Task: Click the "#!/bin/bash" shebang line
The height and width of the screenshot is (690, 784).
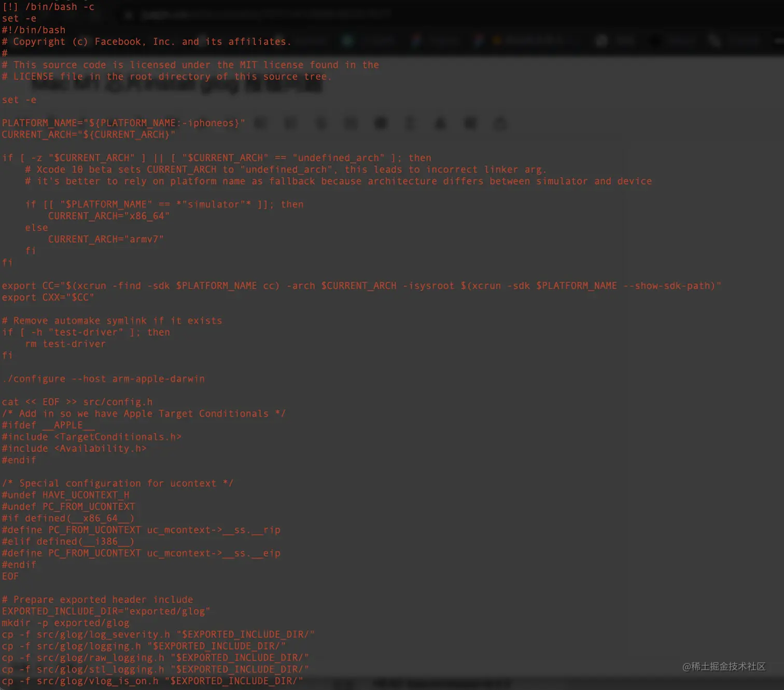Action: [x=34, y=30]
